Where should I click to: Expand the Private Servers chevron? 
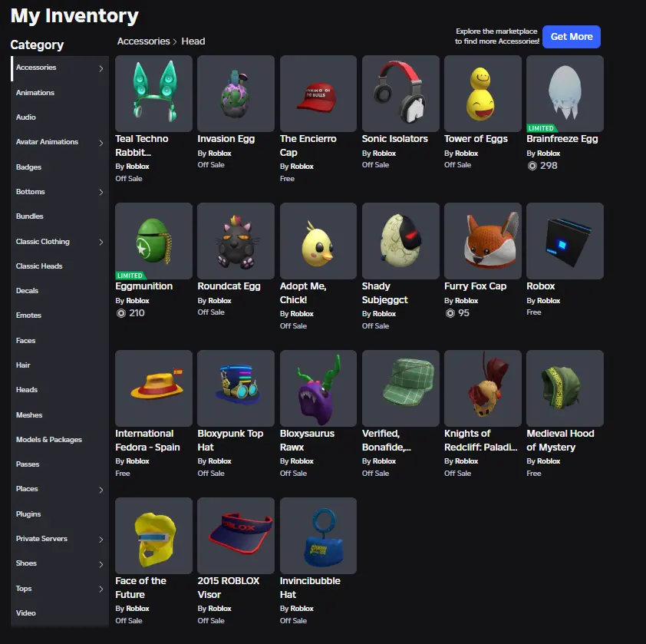(x=101, y=540)
